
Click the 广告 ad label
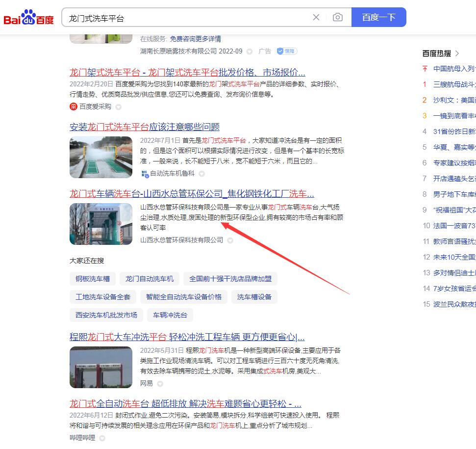tap(264, 51)
